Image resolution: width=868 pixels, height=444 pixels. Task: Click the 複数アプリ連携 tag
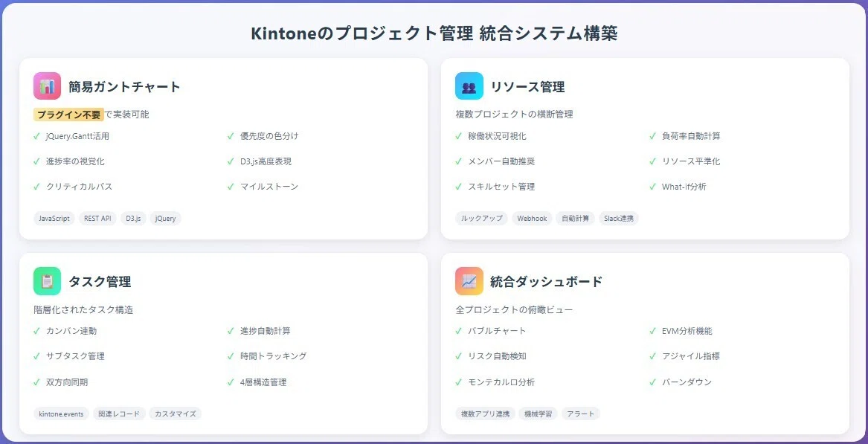(485, 414)
